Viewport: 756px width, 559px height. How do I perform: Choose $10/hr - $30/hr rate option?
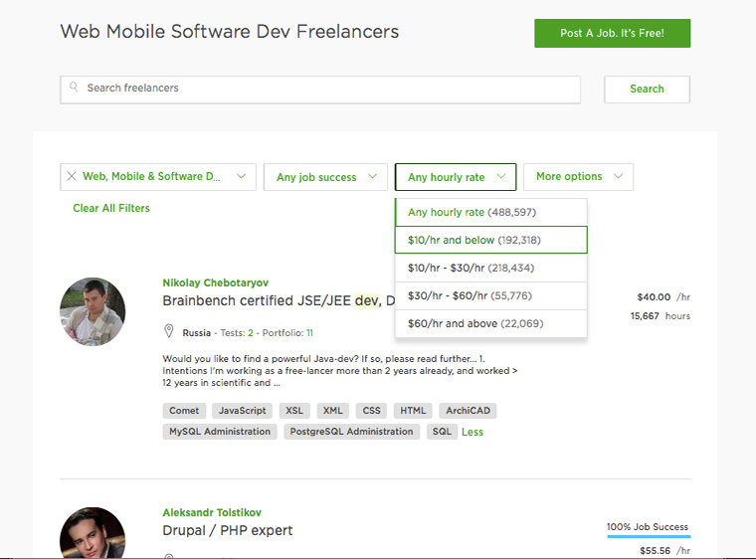pyautogui.click(x=490, y=268)
